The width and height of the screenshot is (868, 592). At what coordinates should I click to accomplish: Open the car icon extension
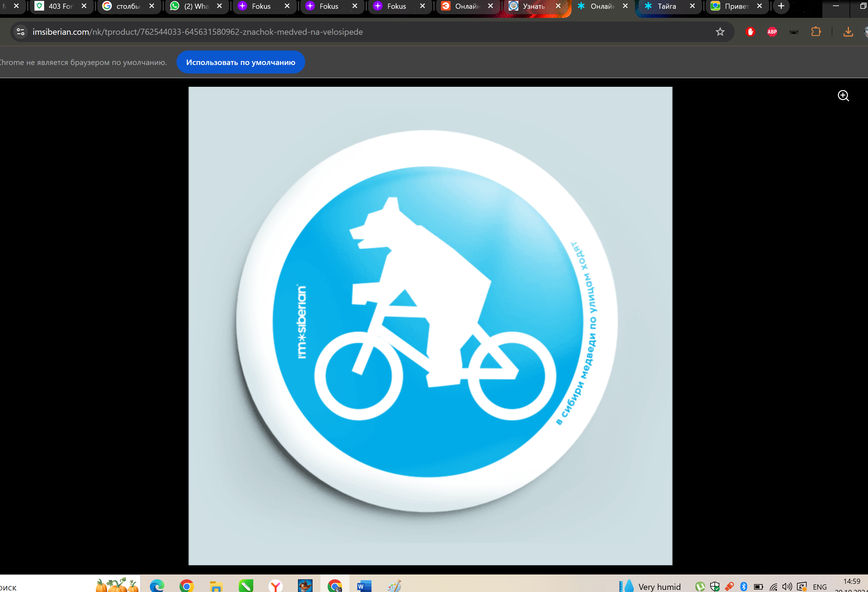point(794,32)
